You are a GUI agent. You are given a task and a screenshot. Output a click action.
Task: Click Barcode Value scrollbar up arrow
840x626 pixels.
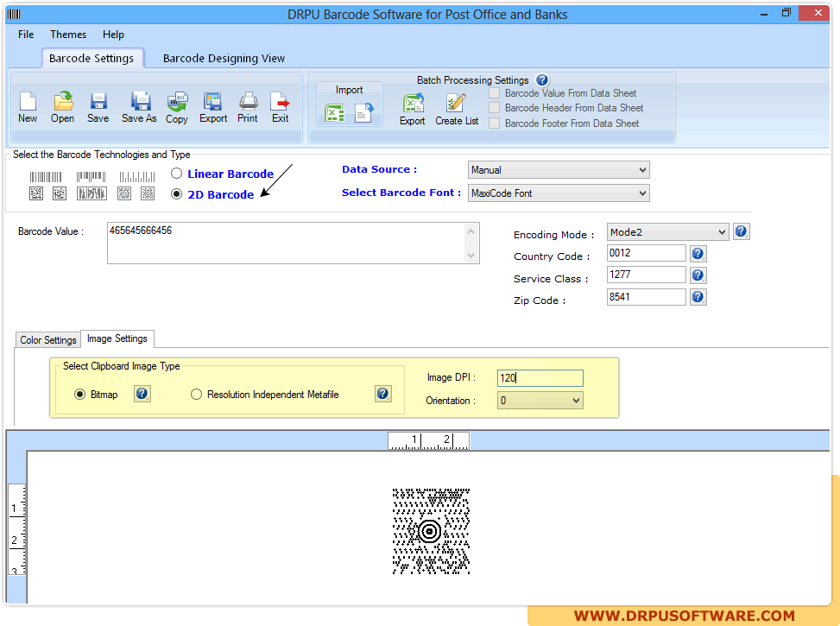(x=471, y=231)
